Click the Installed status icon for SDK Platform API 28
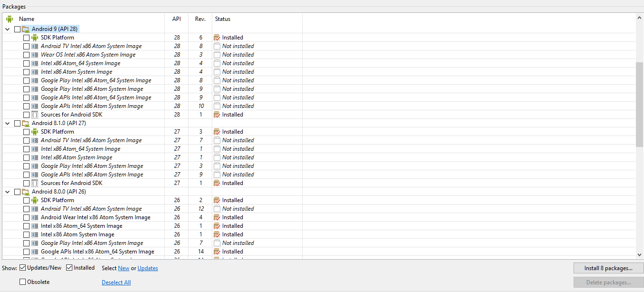This screenshot has height=292, width=644. coord(217,38)
